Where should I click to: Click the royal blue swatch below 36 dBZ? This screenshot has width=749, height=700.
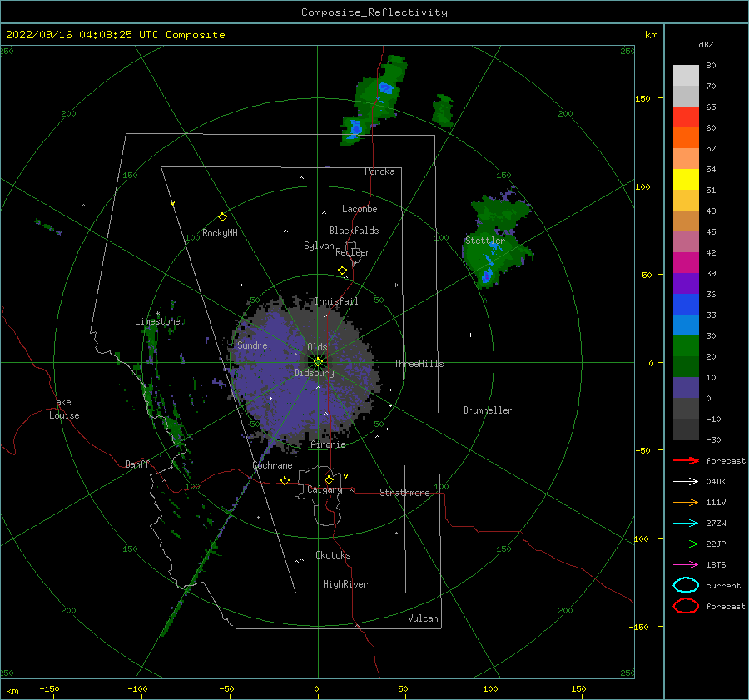pos(686,305)
